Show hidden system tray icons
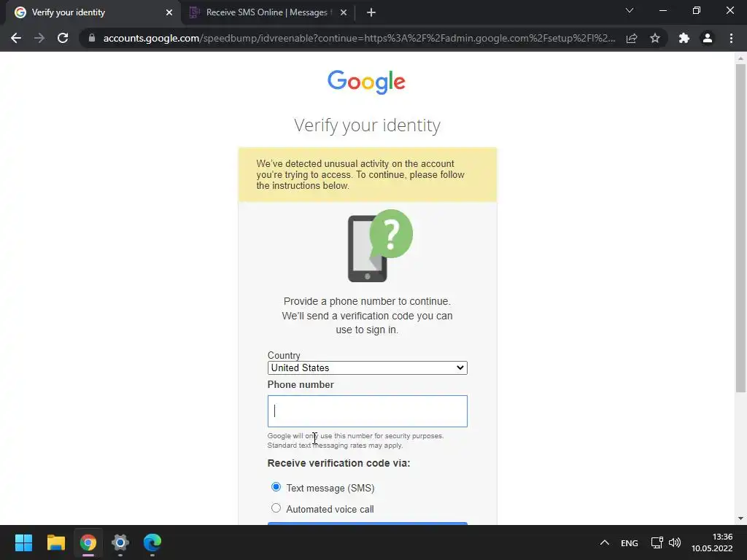 (605, 542)
